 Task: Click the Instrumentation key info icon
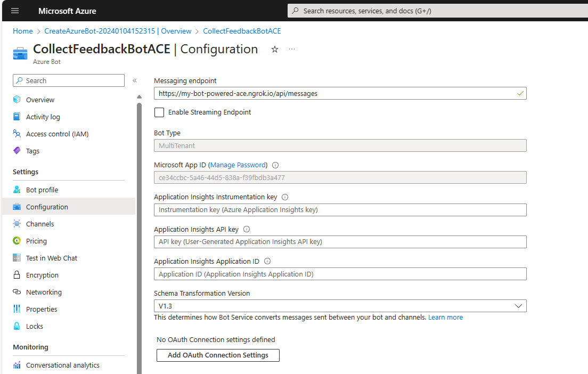(x=285, y=197)
